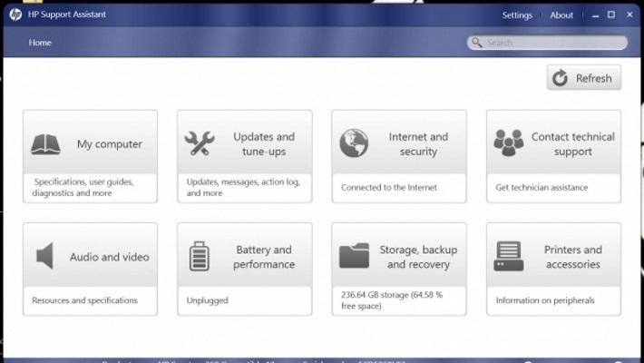Open the My computer tile title

[110, 144]
